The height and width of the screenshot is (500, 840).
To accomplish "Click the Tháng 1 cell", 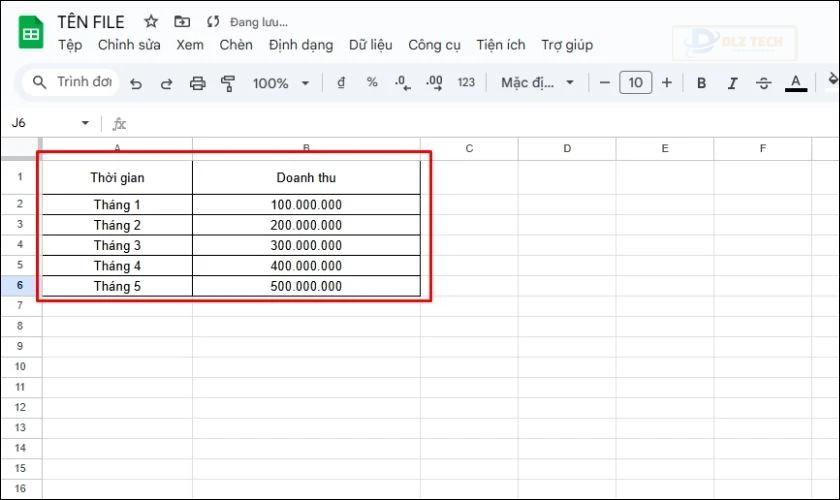I will (x=117, y=205).
